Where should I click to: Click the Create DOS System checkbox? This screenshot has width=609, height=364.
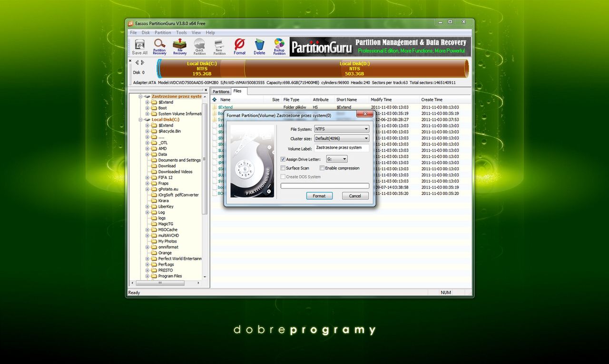click(283, 176)
